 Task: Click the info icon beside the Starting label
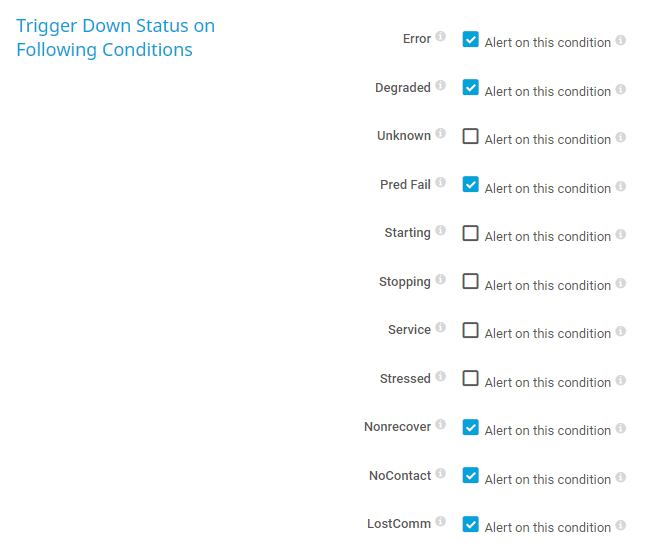coord(441,232)
